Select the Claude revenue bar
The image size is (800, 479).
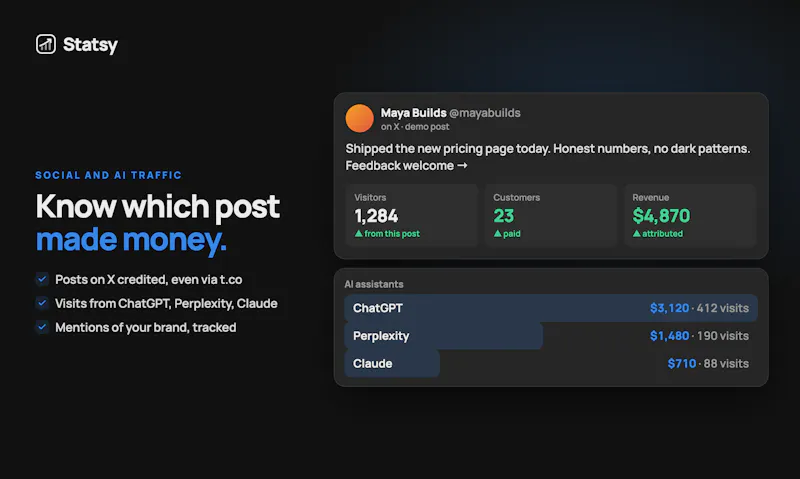tap(392, 363)
